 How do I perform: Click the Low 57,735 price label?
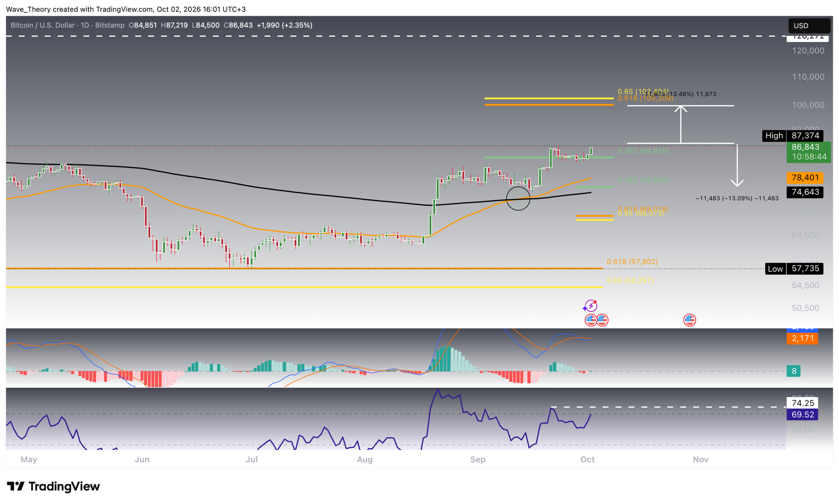pos(793,268)
